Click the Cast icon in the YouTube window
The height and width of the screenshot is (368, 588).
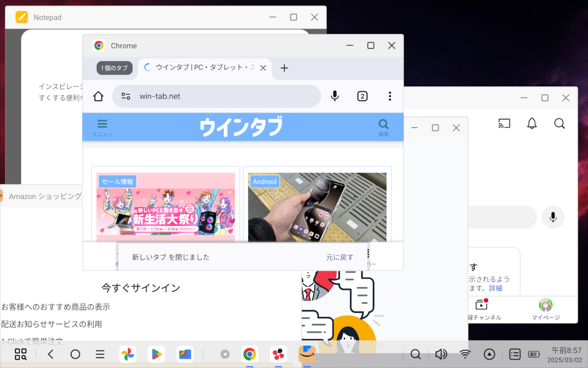504,124
